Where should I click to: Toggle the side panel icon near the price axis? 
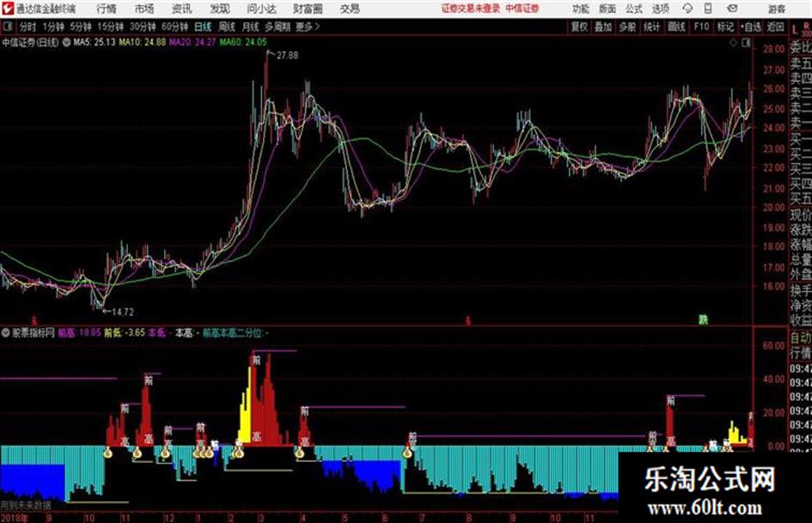click(746, 43)
